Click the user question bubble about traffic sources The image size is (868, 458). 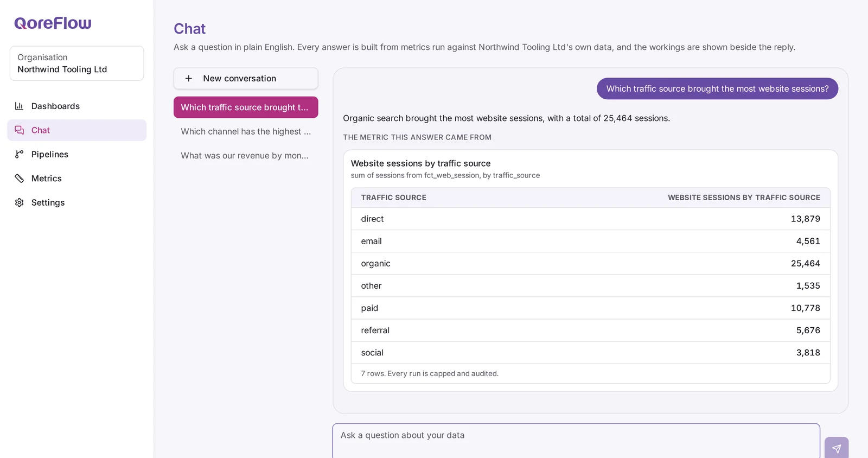coord(717,88)
